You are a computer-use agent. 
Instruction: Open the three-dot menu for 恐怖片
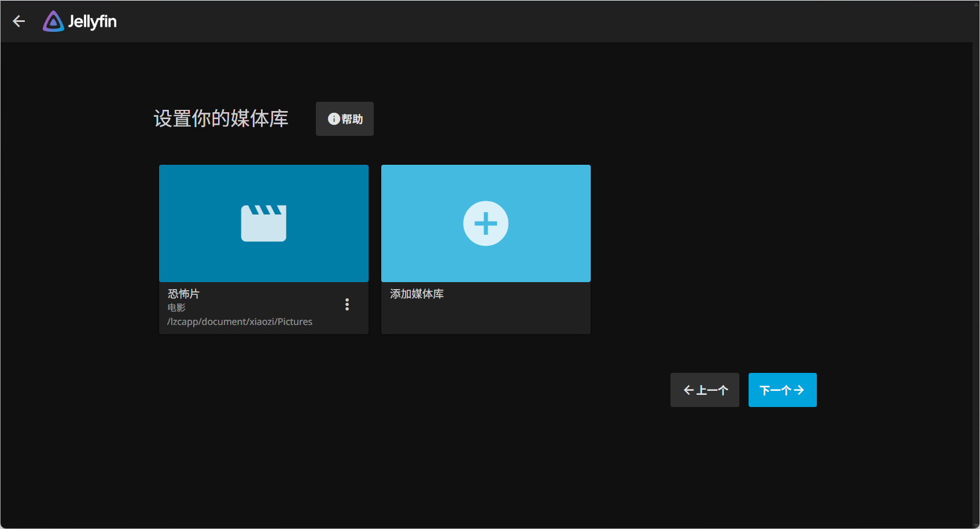click(347, 305)
